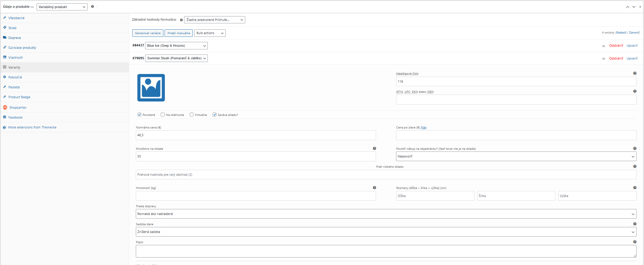Viewport: 644px width, 265px height.
Task: Click help icon next to Katalógové číslo
Action: tap(634, 73)
